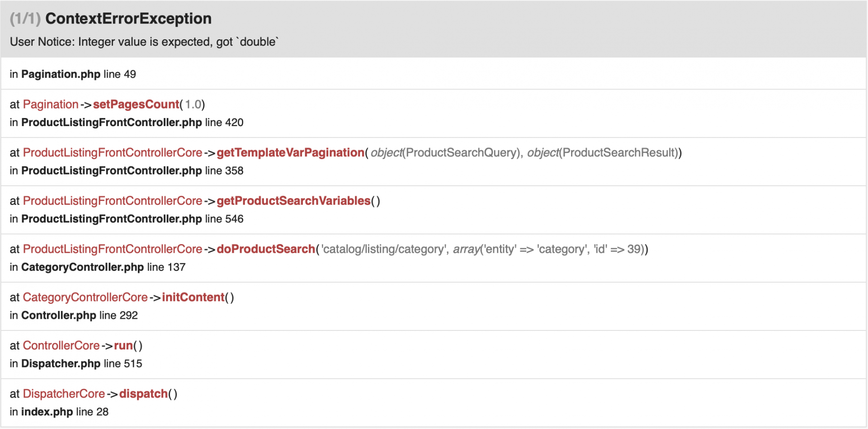Open the doProductSearch method link

pyautogui.click(x=265, y=249)
